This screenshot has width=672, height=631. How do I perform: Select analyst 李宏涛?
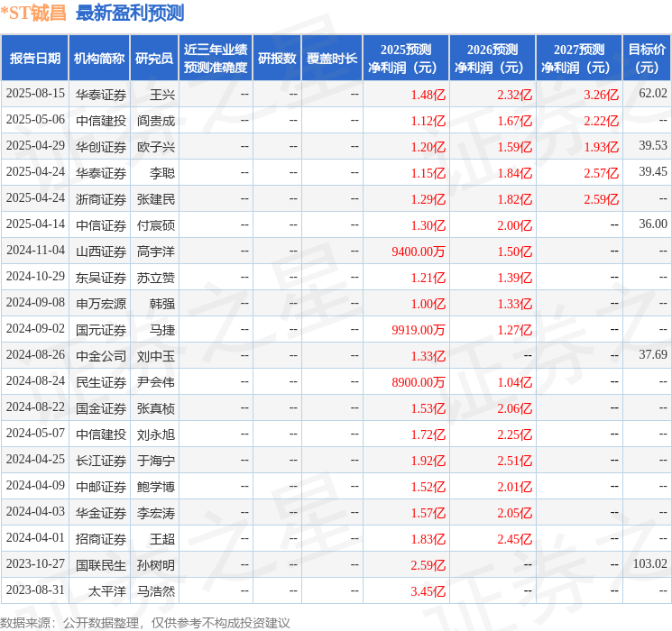[156, 513]
